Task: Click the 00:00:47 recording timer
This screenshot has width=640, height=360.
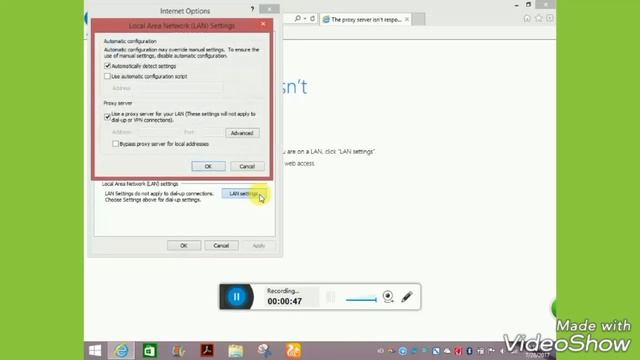Action: pyautogui.click(x=284, y=302)
